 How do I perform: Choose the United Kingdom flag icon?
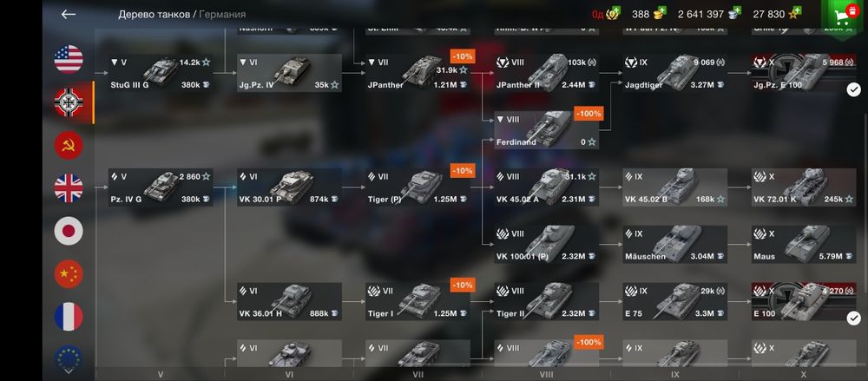69,188
